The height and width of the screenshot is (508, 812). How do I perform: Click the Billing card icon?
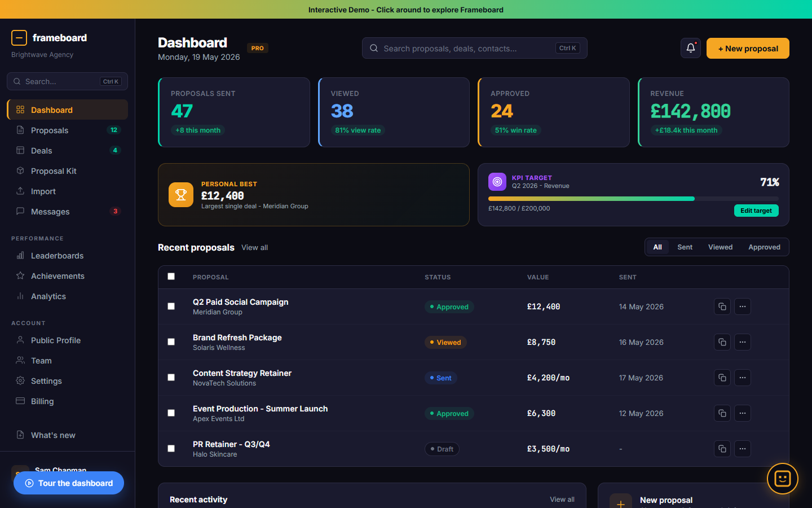pos(20,401)
